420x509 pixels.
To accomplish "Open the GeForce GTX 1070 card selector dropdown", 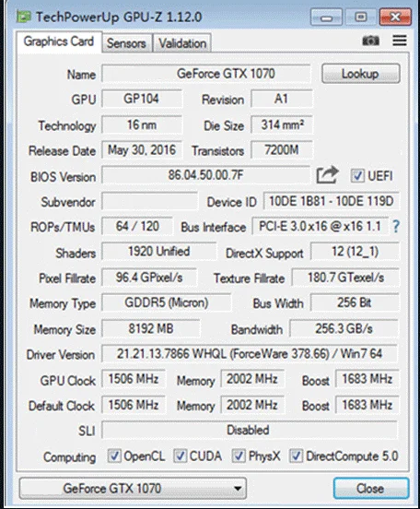I will 133,488.
